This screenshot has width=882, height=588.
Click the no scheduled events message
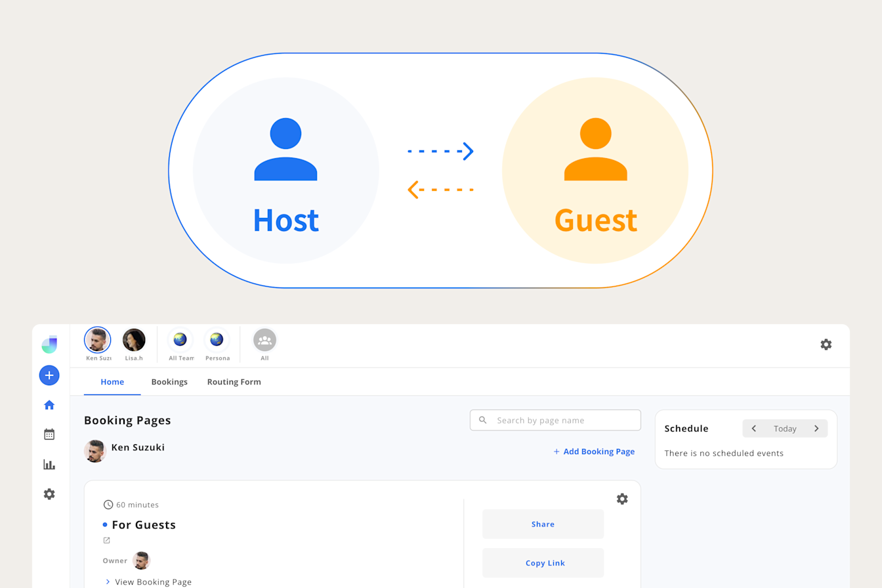724,453
